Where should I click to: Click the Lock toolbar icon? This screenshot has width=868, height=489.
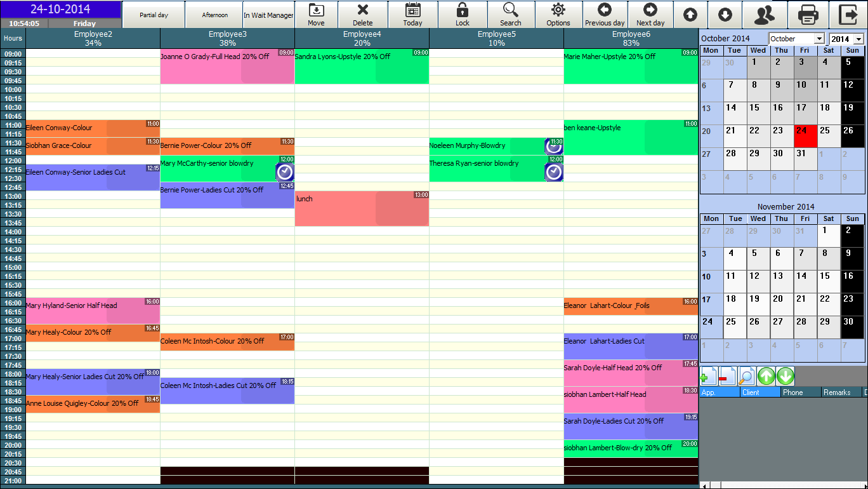pos(462,14)
